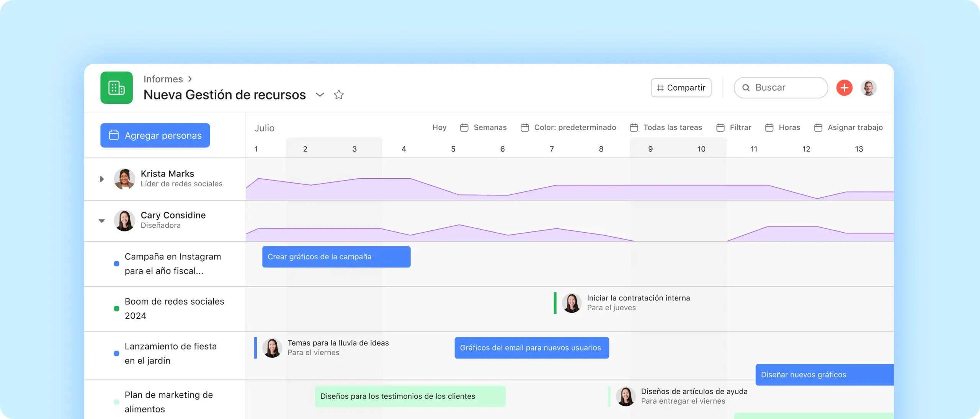This screenshot has height=419, width=980.
Task: Select day 13 in the timeline header
Action: click(859, 149)
